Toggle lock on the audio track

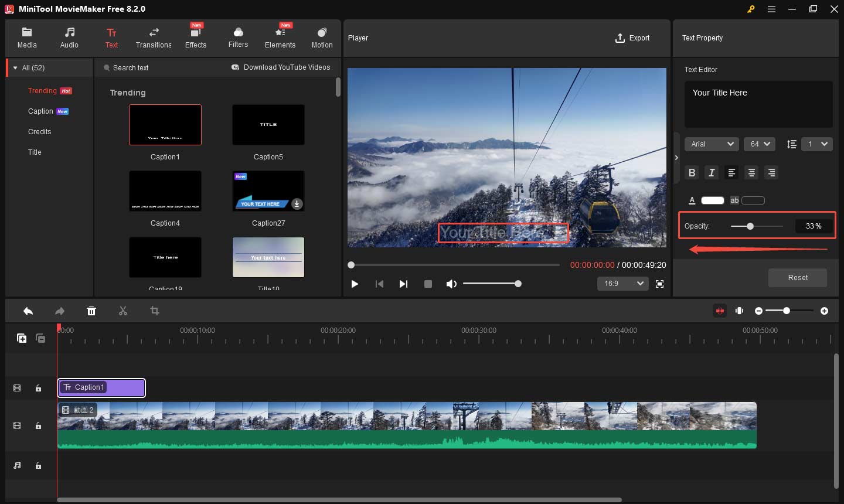click(x=38, y=465)
